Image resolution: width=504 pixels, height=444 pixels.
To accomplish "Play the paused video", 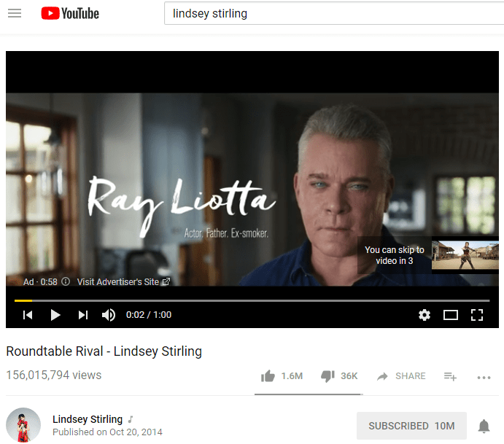I will click(55, 315).
